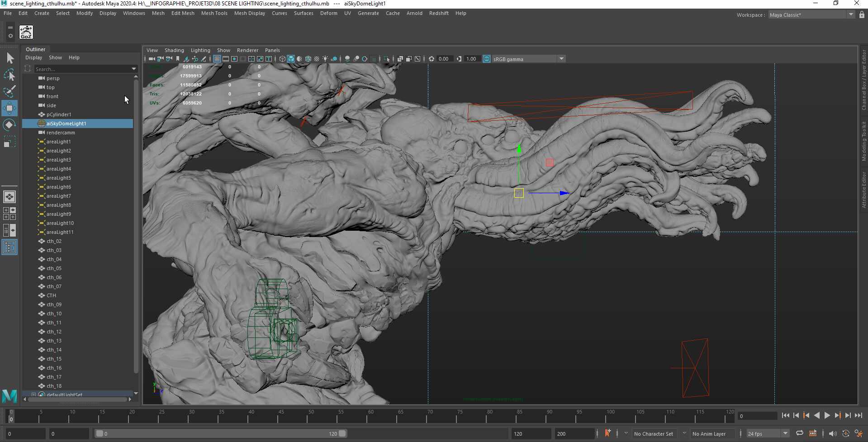Isolate selected objects in viewport
The width and height of the screenshot is (868, 442).
click(387, 59)
